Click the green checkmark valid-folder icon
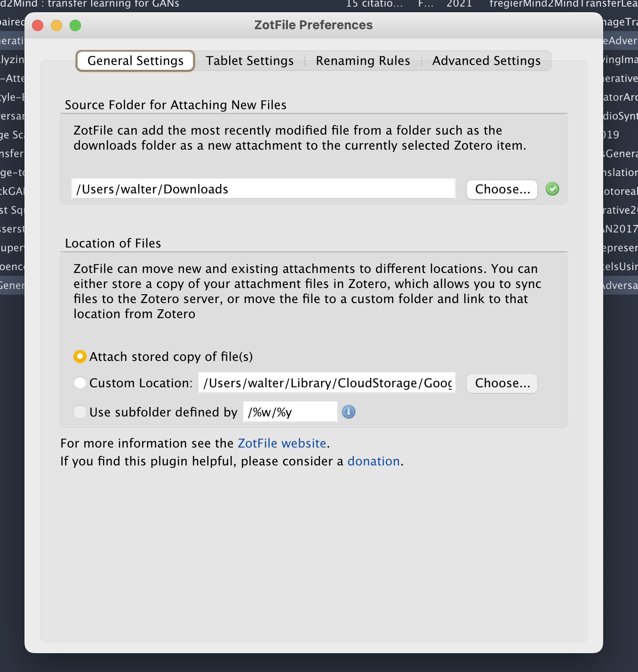 click(x=552, y=189)
